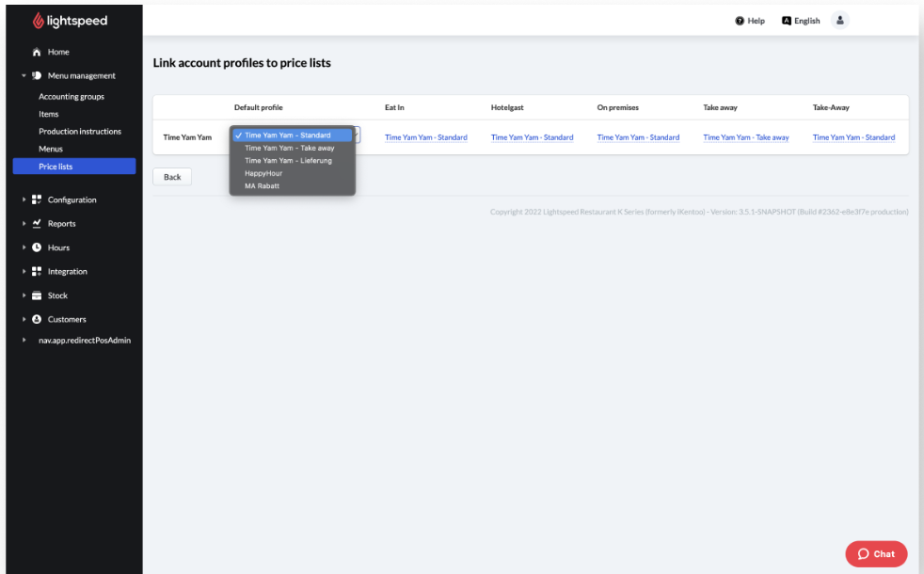Click the Hours clock icon
The height and width of the screenshot is (574, 924).
37,247
